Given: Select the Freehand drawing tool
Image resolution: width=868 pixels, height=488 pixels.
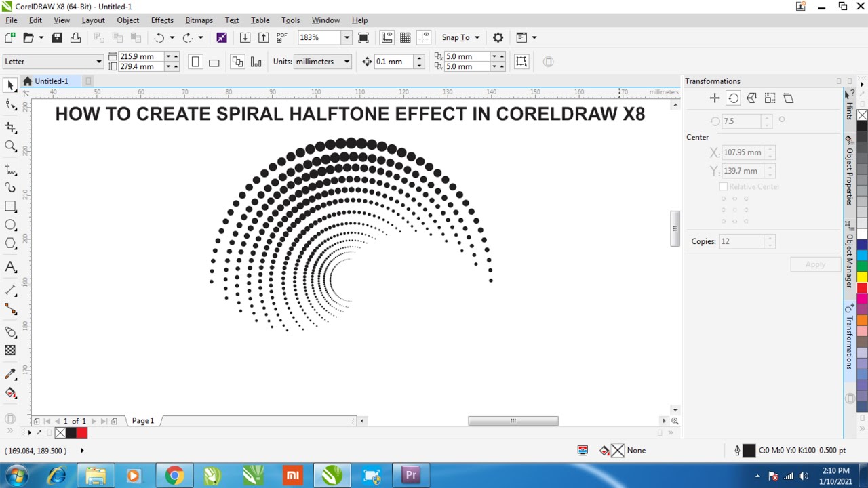Looking at the screenshot, I should (10, 169).
